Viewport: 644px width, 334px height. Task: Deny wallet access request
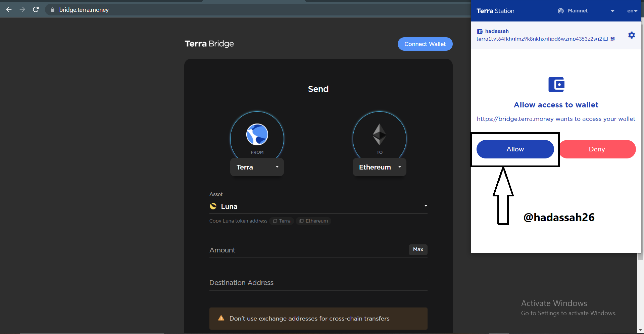pos(597,149)
